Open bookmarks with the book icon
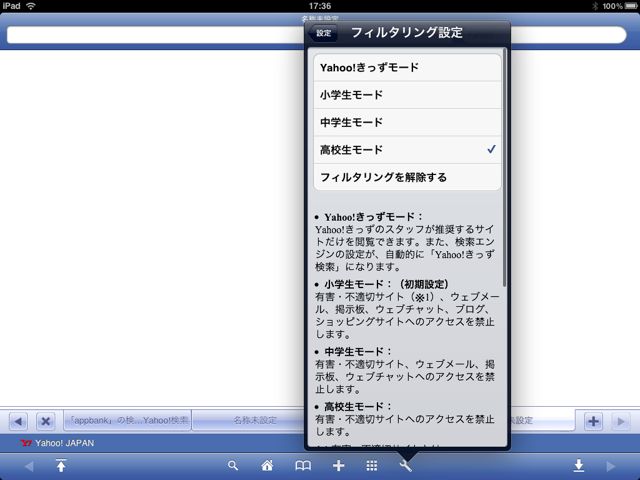The image size is (640, 480). click(x=303, y=465)
